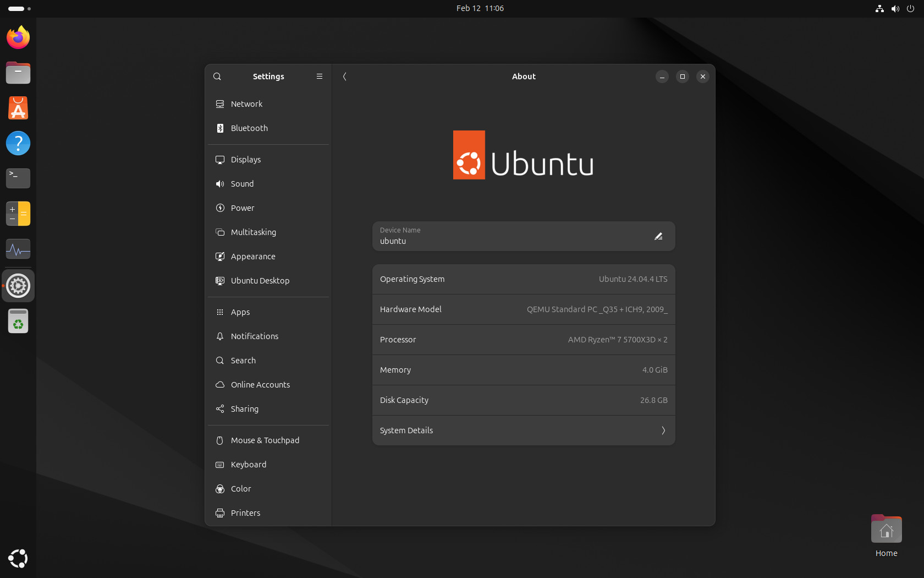Expand the System Details row

(523, 430)
